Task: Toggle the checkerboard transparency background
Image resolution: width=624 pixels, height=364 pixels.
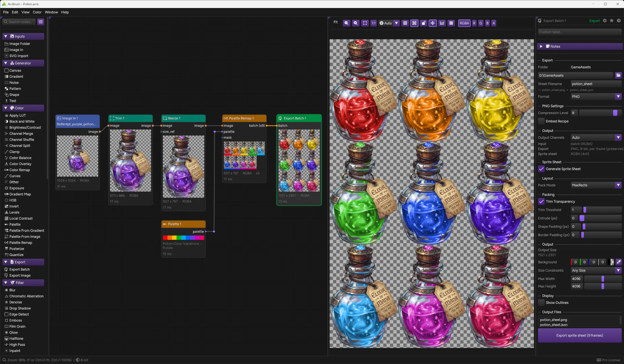Action: 405,23
